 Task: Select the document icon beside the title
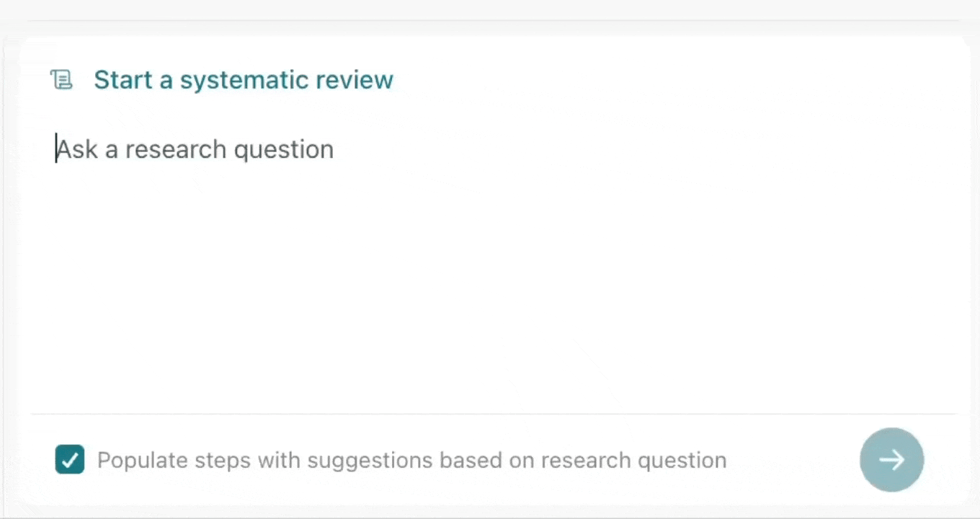pos(61,79)
